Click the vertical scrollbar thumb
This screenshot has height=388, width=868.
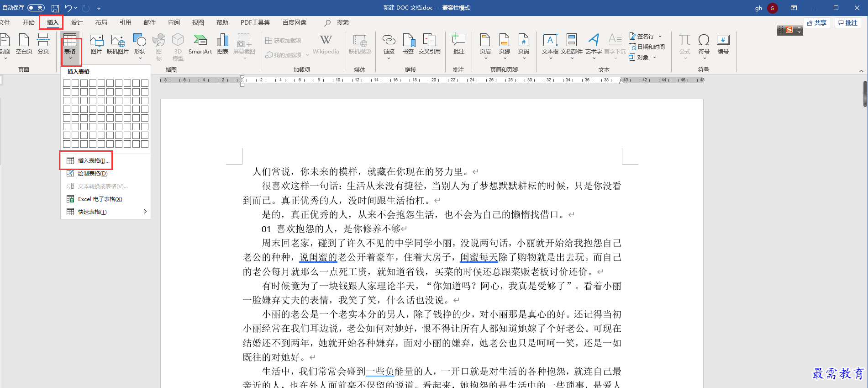point(865,94)
